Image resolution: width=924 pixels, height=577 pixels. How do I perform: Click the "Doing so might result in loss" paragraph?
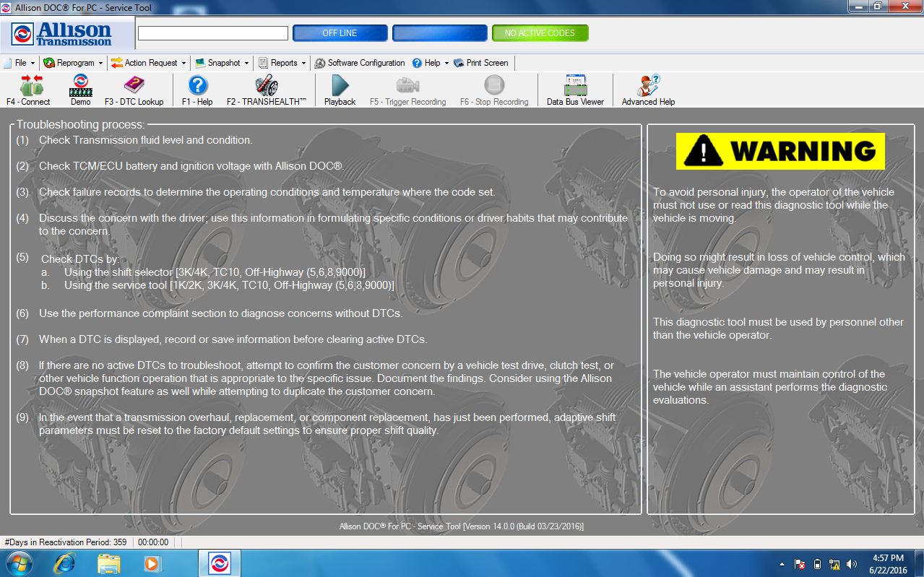[x=779, y=270]
